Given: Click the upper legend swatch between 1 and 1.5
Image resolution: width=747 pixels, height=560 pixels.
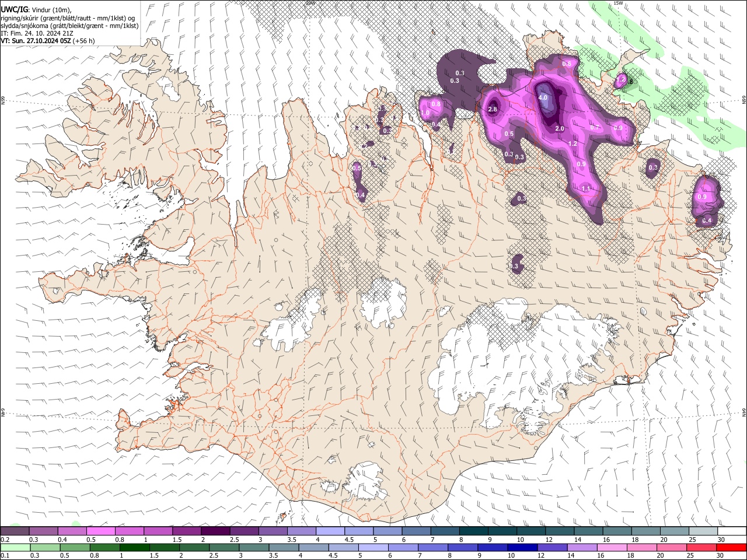Looking at the screenshot, I should [158, 531].
